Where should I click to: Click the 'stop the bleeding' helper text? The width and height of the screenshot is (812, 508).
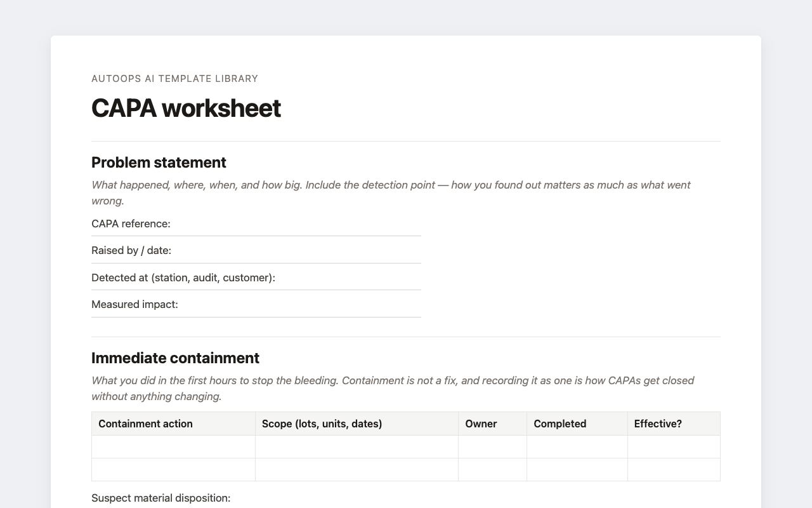click(x=393, y=388)
